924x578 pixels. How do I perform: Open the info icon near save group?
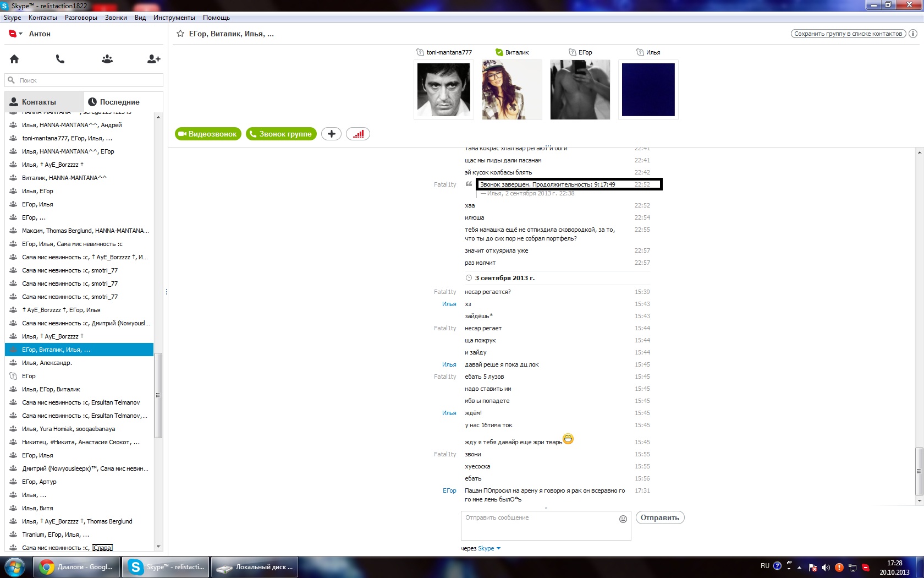tap(913, 34)
